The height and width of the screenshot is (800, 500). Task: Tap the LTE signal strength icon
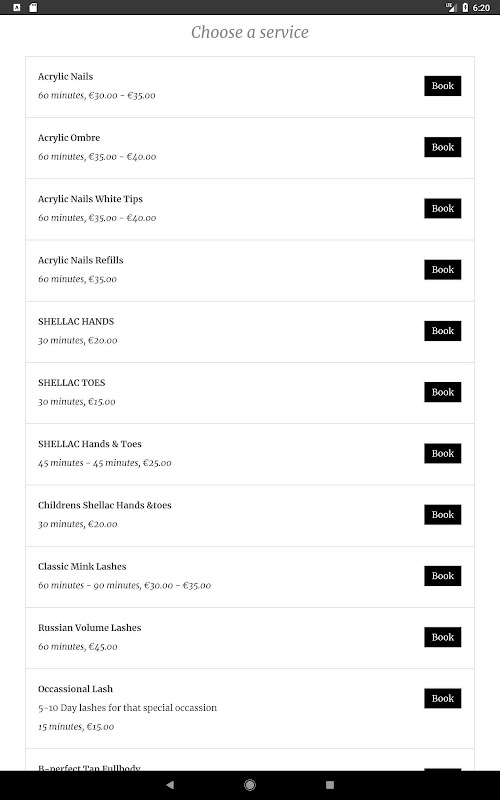pyautogui.click(x=451, y=8)
